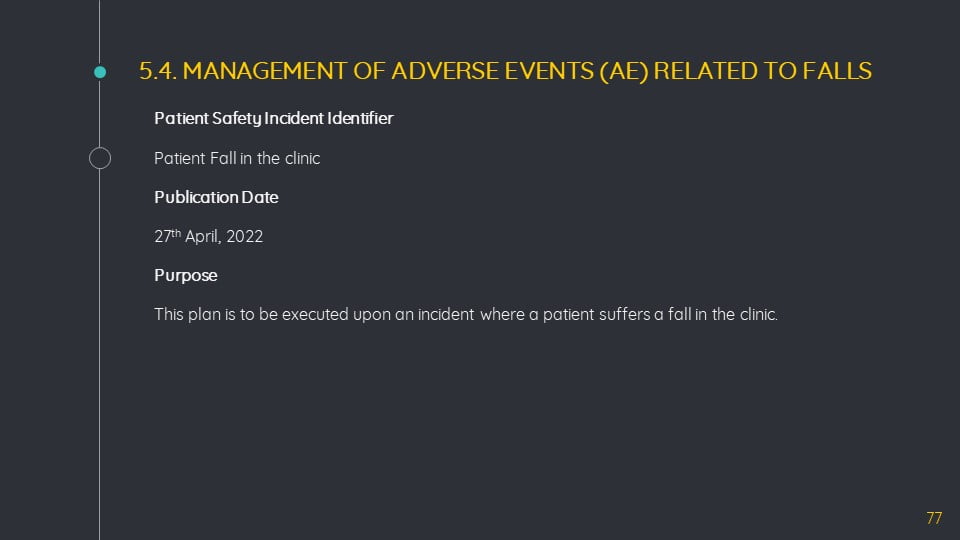Click the hollow circle marker on the timeline

tap(100, 158)
